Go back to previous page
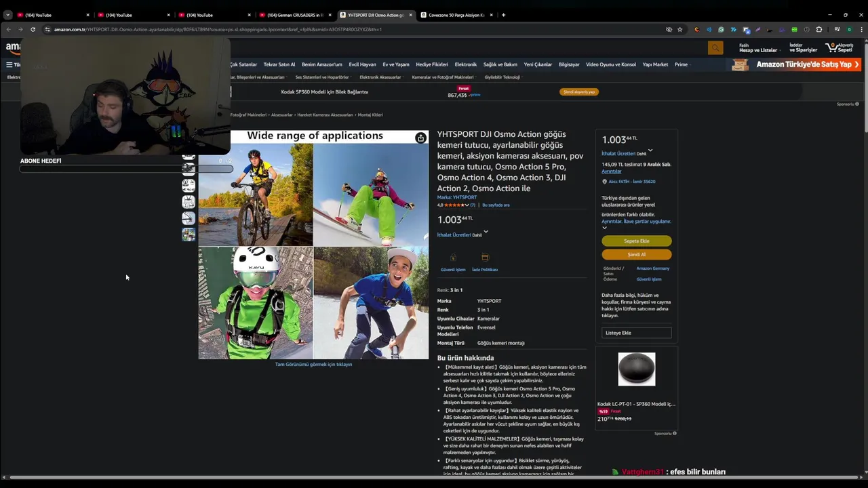This screenshot has width=868, height=488. coord(9,30)
